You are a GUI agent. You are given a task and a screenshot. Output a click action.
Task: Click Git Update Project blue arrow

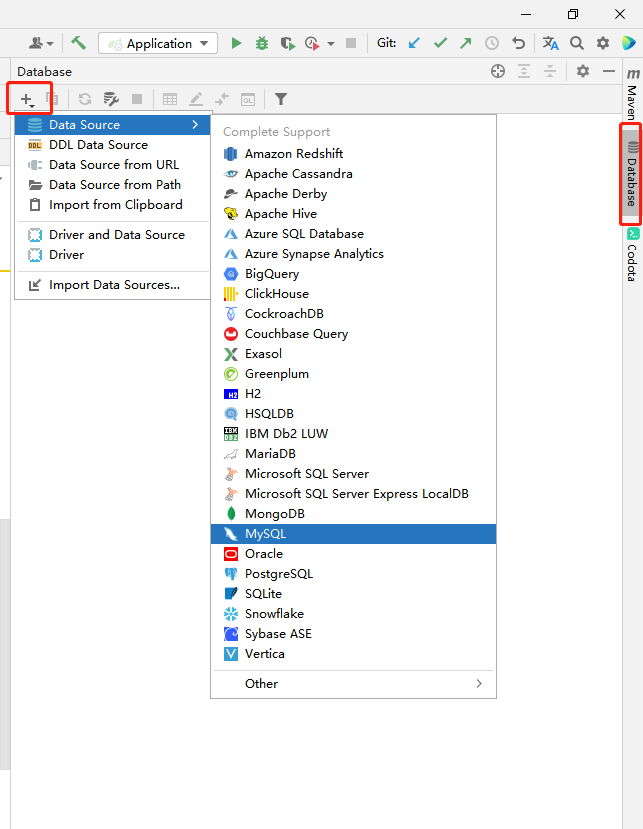tap(415, 43)
